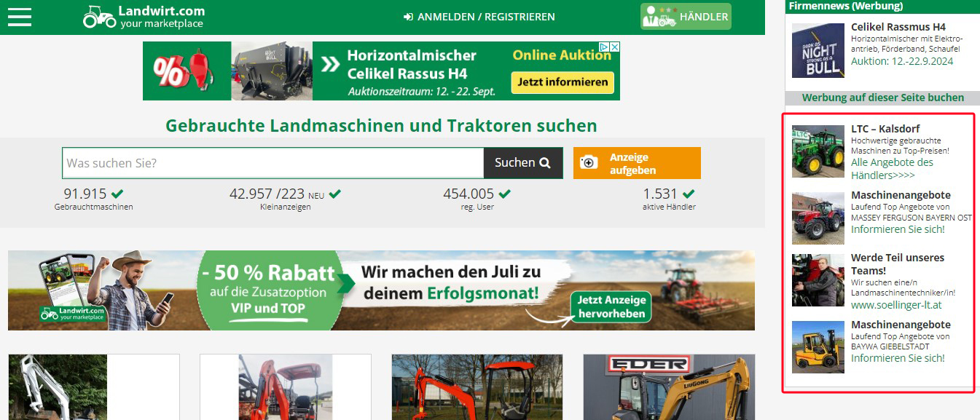
Task: Click Anzeige aufgeben button
Action: pos(637,163)
